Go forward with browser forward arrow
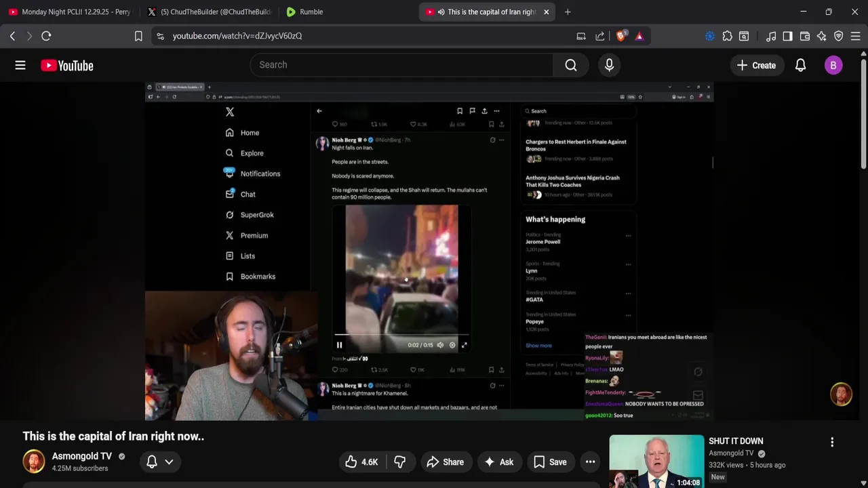The image size is (868, 488). (x=29, y=36)
